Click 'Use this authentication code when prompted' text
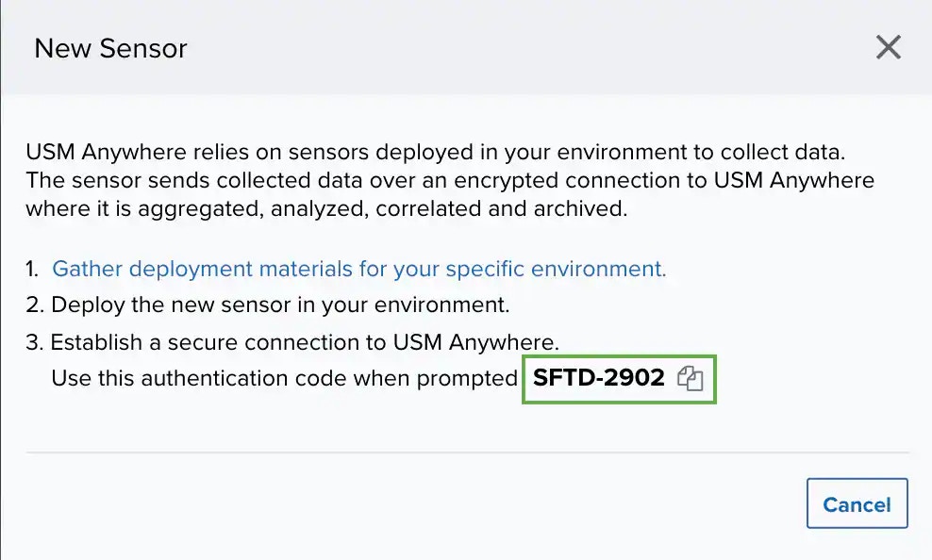 (x=284, y=379)
